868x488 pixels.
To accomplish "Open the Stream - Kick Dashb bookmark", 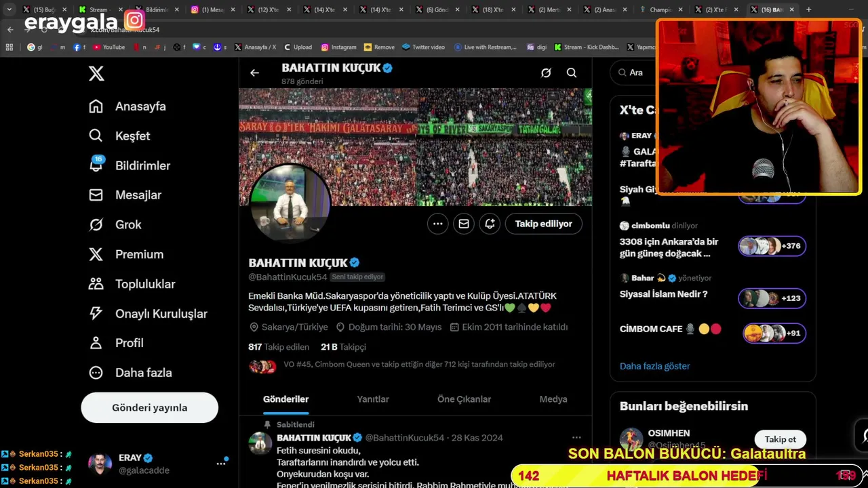I will [x=587, y=47].
